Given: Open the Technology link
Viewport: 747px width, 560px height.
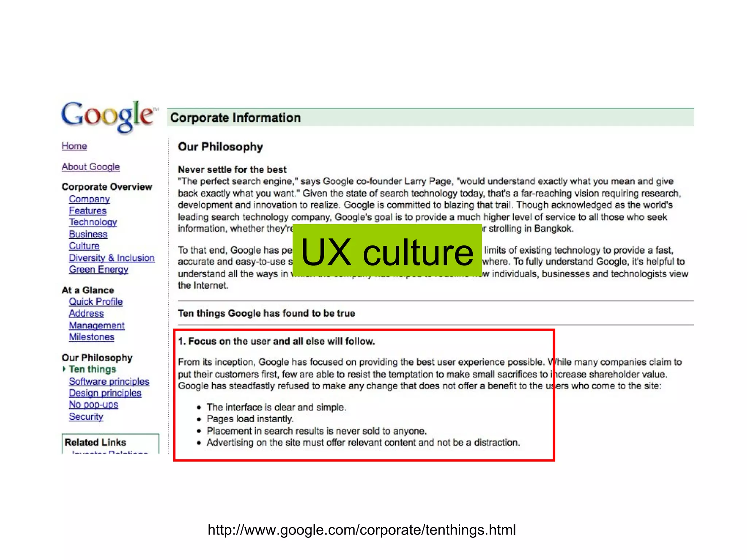Looking at the screenshot, I should [93, 222].
